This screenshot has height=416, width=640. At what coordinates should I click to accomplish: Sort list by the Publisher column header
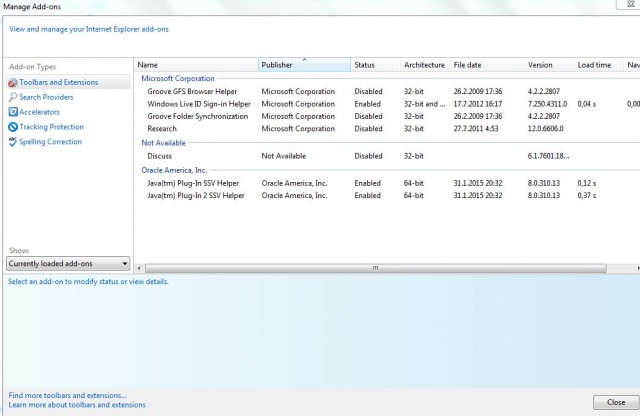tap(304, 65)
